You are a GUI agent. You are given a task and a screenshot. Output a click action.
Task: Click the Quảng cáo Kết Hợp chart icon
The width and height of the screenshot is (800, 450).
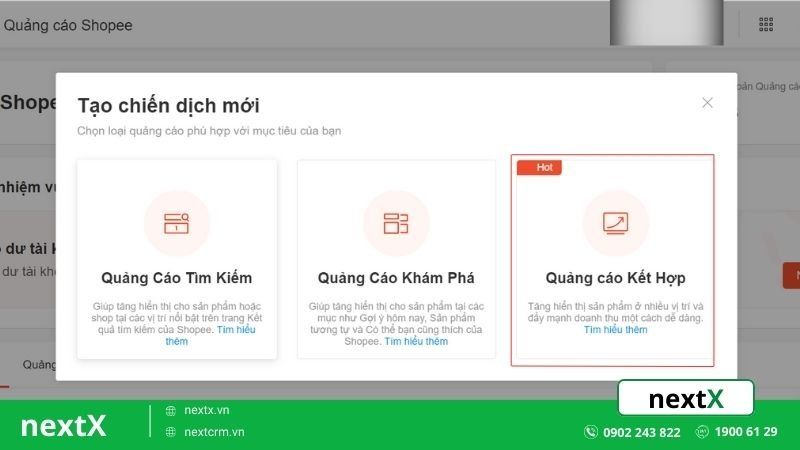pos(615,223)
